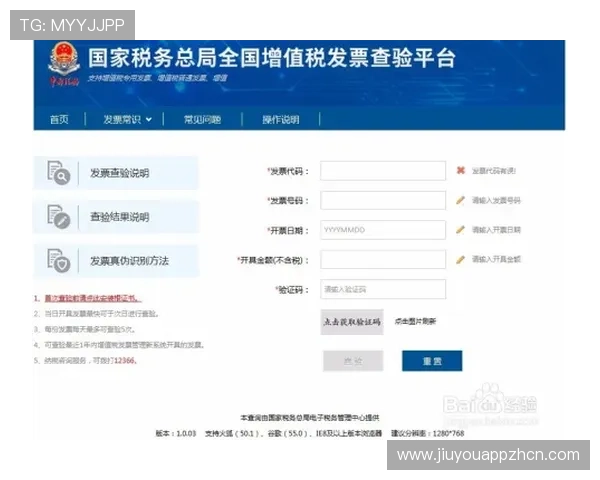Click footer line about 电子税务管理中心提供
Image resolution: width=600 pixels, height=480 pixels.
pyautogui.click(x=310, y=418)
